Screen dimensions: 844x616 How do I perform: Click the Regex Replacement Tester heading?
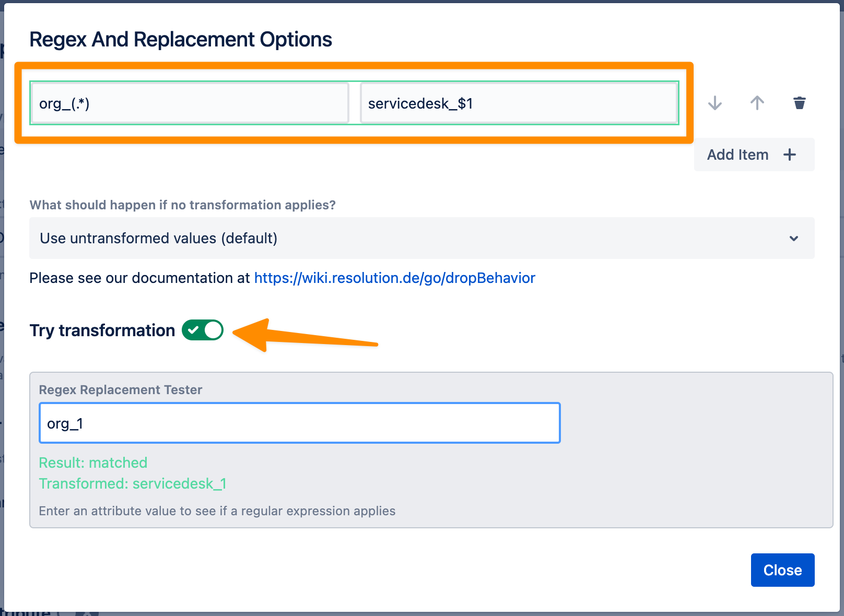pyautogui.click(x=121, y=390)
